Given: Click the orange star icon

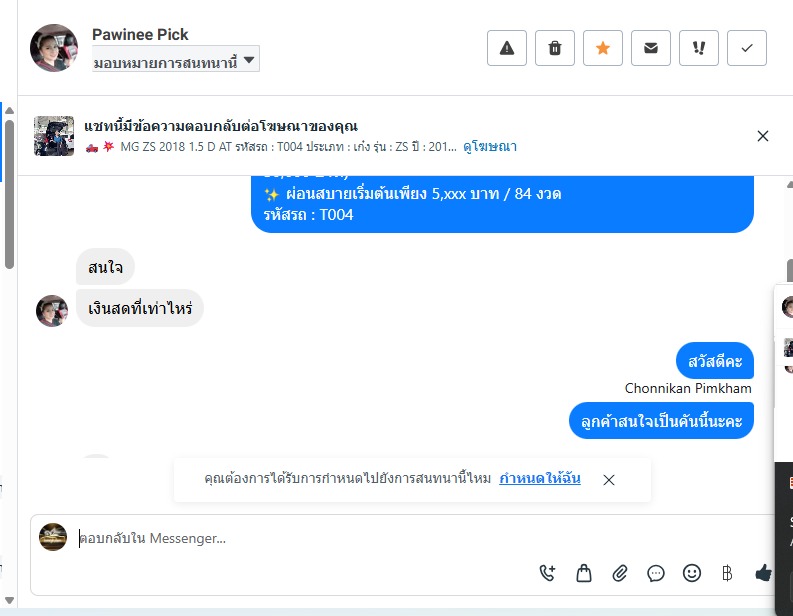Looking at the screenshot, I should [x=603, y=48].
